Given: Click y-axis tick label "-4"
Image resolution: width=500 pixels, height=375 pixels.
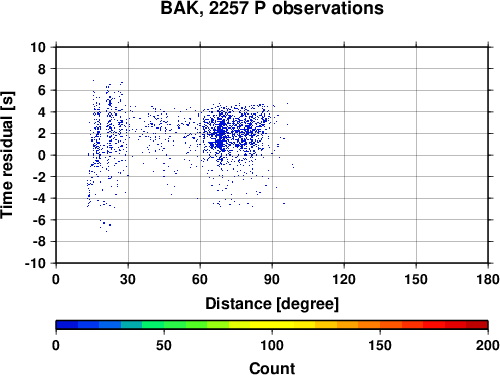Looking at the screenshot, I should (x=39, y=198).
